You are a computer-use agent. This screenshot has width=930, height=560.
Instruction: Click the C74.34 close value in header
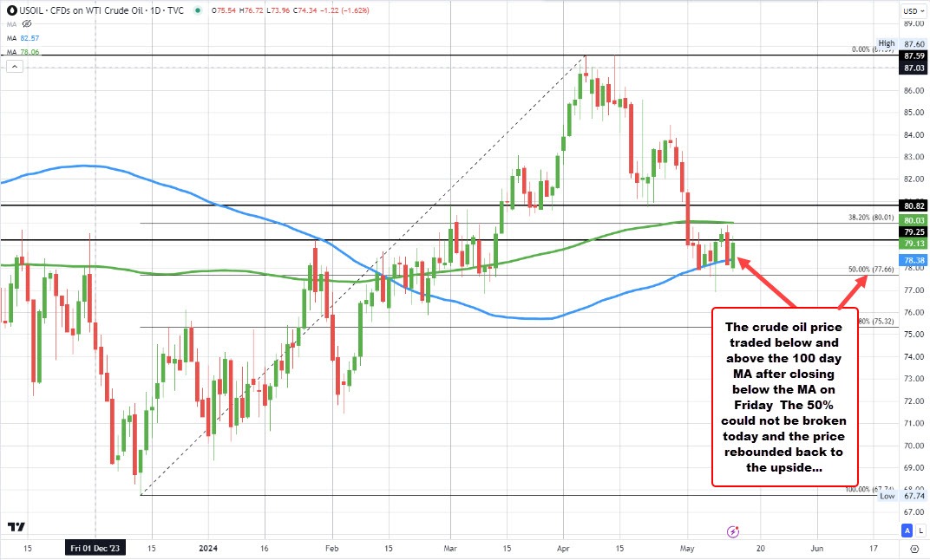(306, 10)
